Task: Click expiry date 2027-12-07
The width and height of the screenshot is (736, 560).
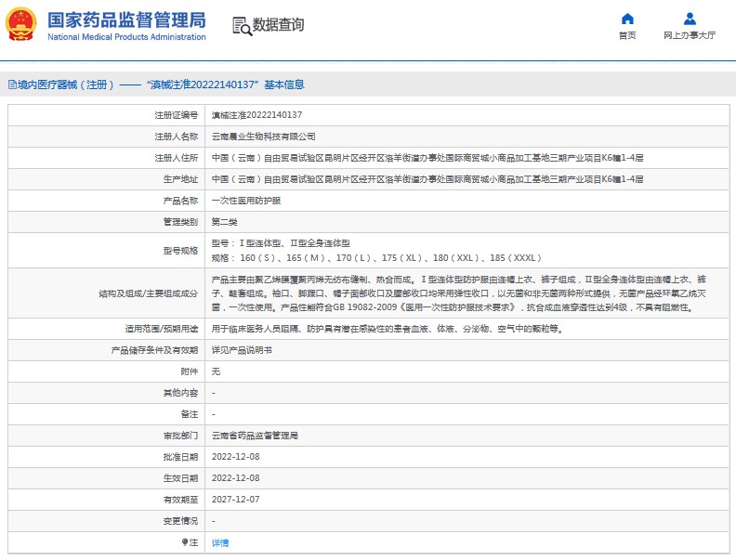Action: click(x=236, y=500)
